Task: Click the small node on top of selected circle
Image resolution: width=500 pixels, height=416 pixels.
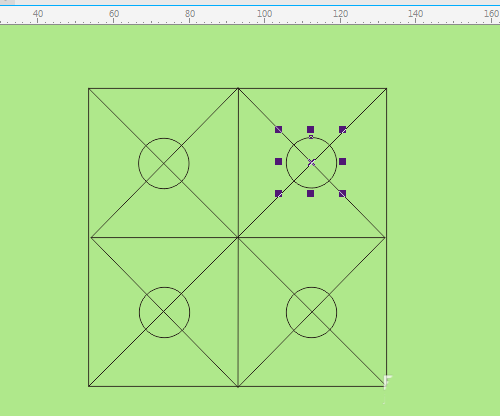Action: [x=311, y=137]
